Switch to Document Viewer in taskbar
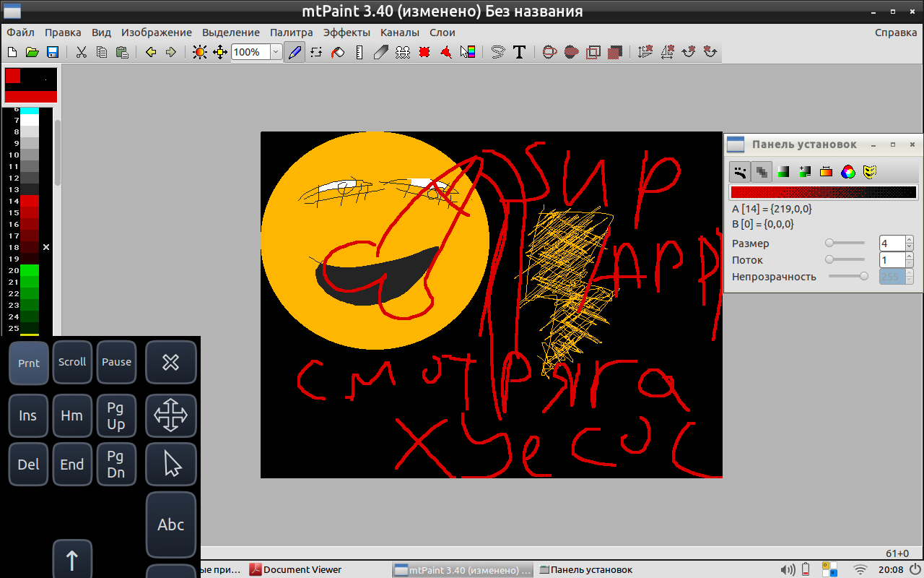The image size is (924, 578). [295, 569]
